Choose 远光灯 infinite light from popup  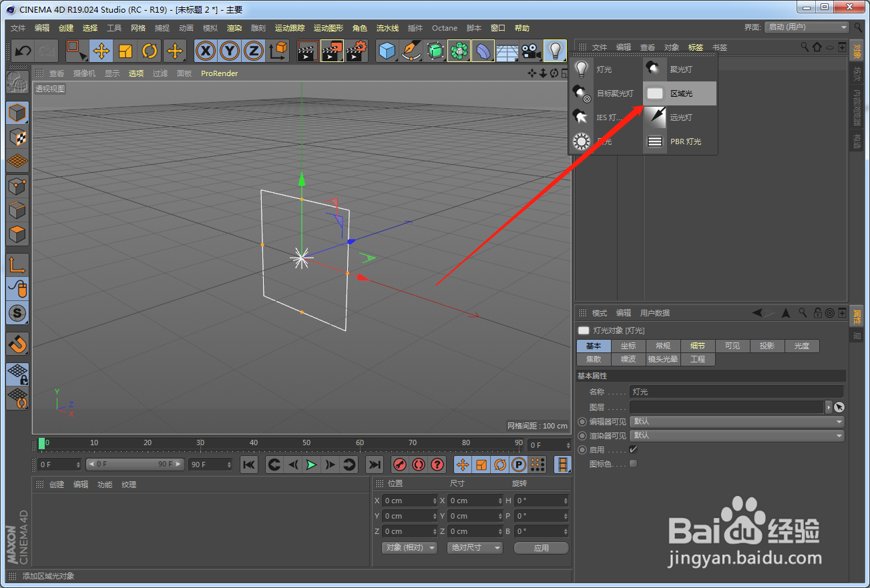click(680, 117)
